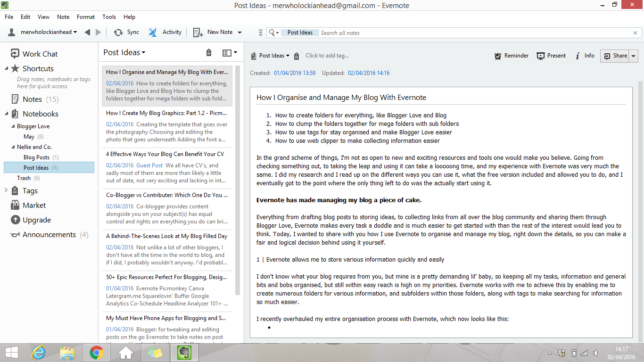Open Internet Explorer from taskbar
The height and width of the screenshot is (362, 644).
click(x=38, y=352)
